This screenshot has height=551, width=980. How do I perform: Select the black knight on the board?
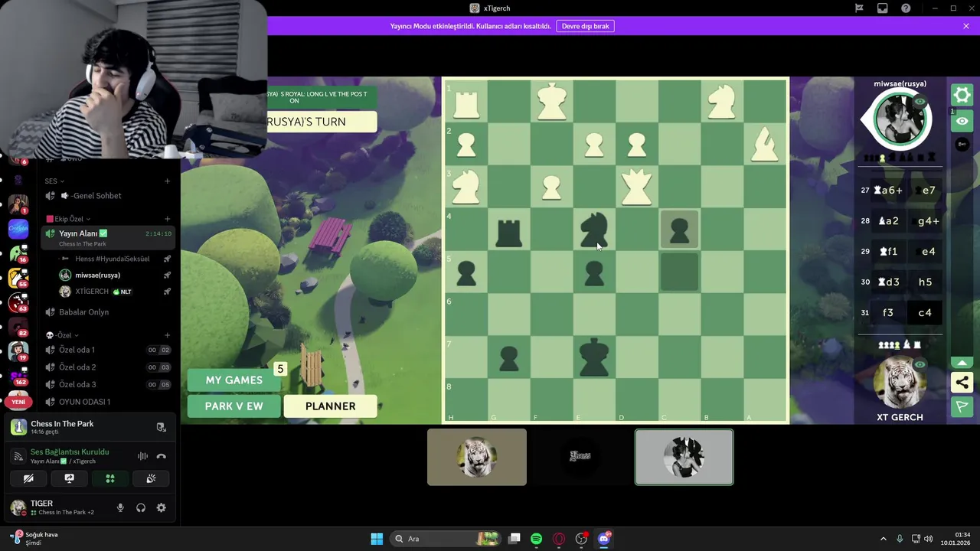click(593, 229)
